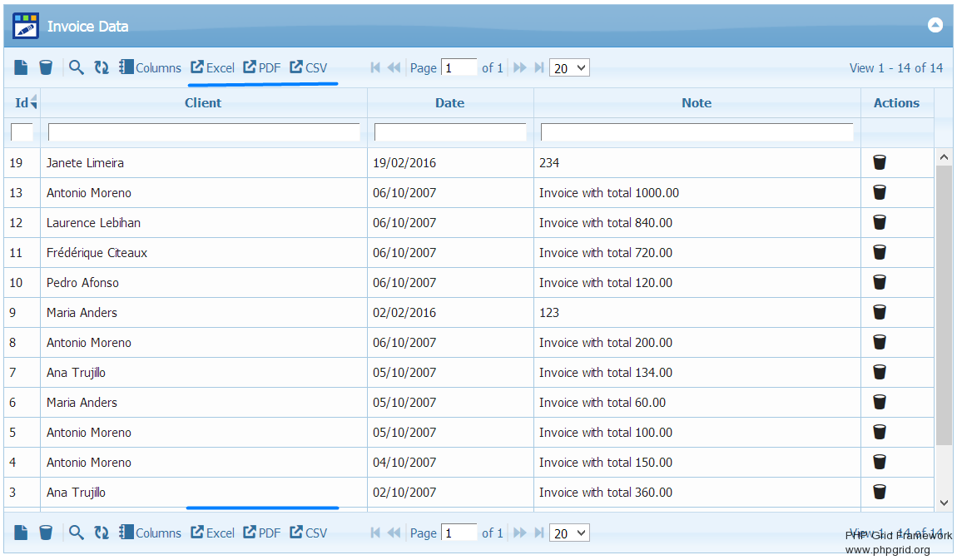The image size is (957, 560).
Task: Open search using top toolbar magnifier icon
Action: tap(77, 67)
